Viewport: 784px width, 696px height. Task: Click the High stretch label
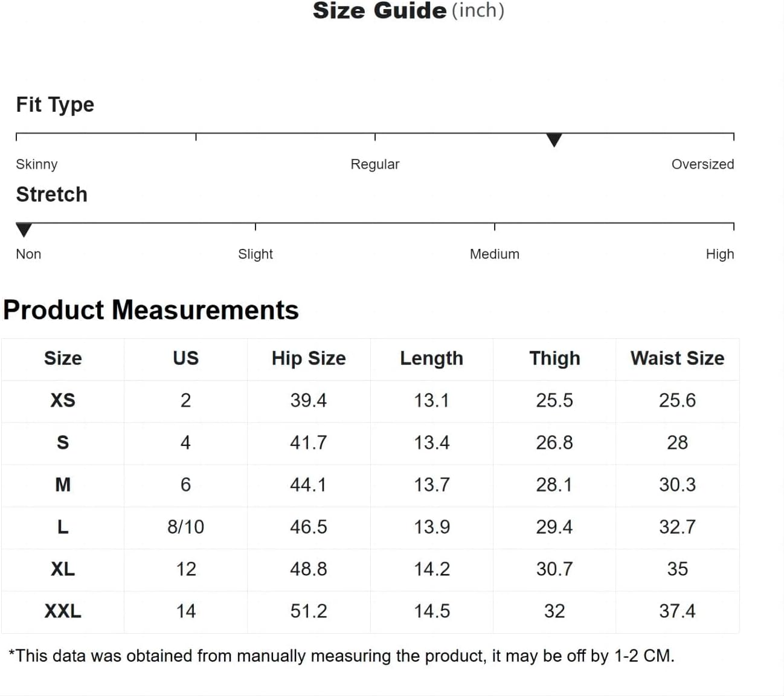click(719, 254)
